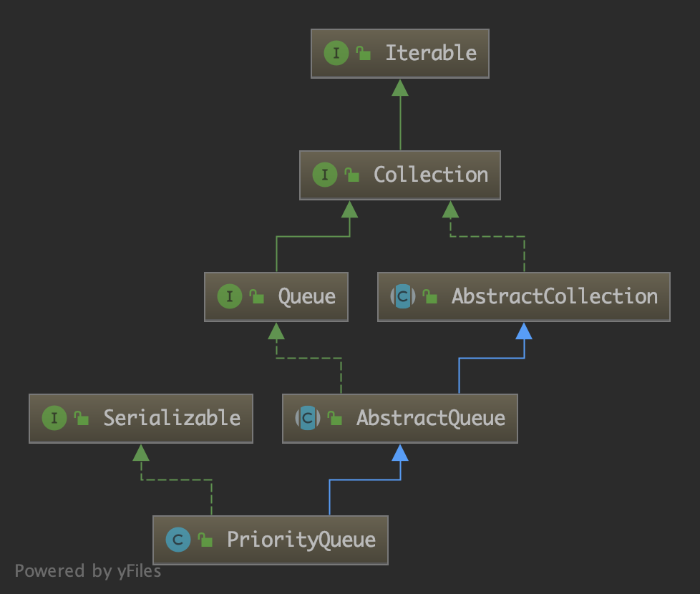Click the abstract class icon on AbstractQueue
Viewport: 700px width, 594px height.
click(x=308, y=419)
